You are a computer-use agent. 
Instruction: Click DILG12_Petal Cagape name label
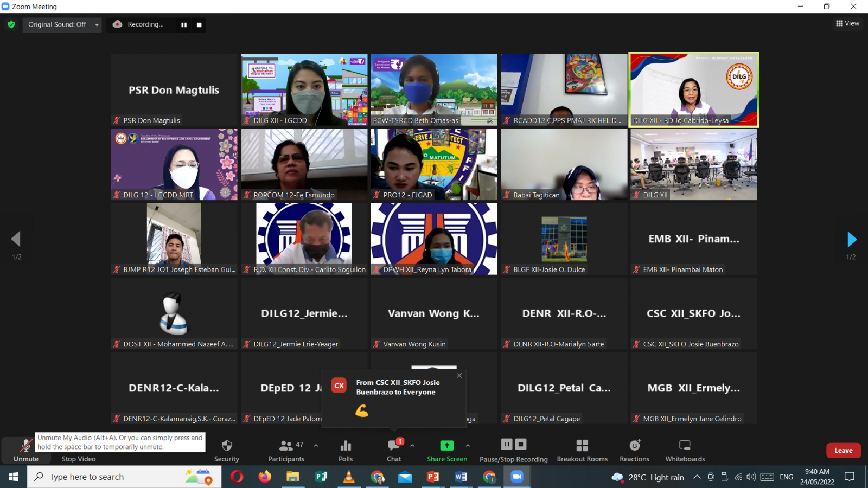(547, 419)
